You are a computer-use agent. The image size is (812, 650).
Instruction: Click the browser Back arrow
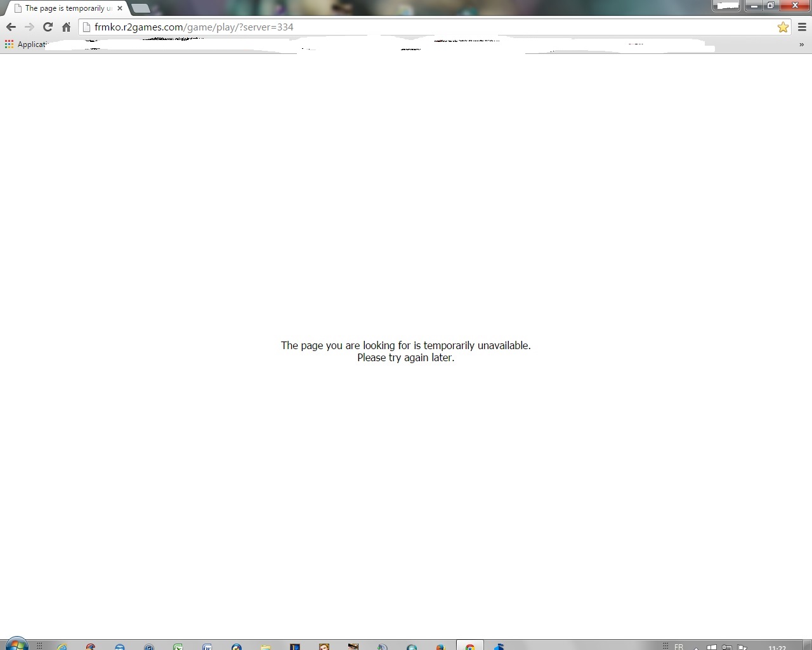(x=11, y=27)
